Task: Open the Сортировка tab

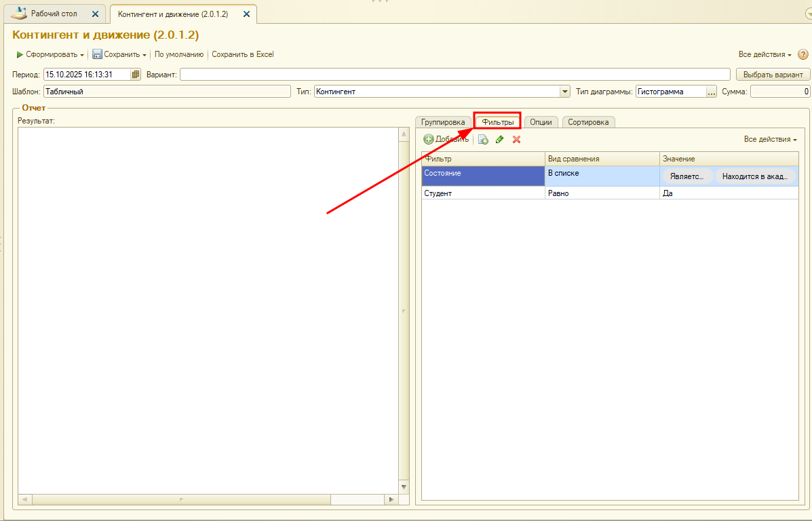Action: tap(588, 122)
